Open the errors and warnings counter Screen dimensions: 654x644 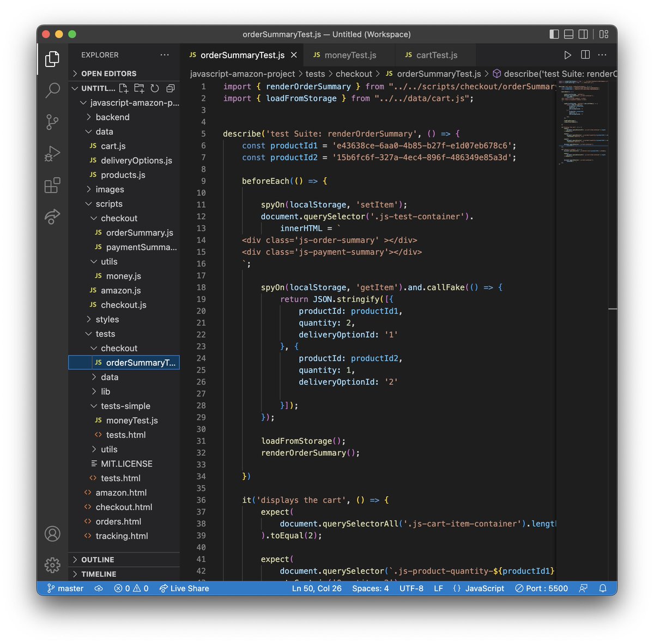tap(131, 588)
